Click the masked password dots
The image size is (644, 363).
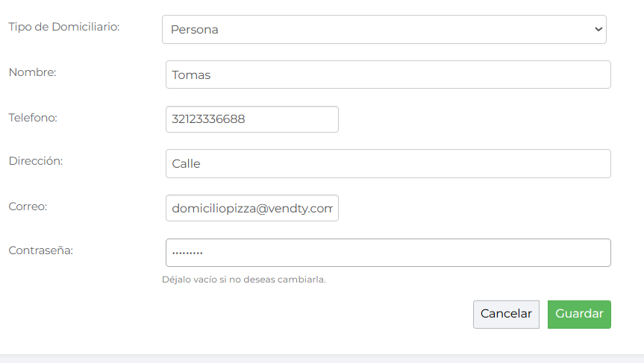click(187, 253)
